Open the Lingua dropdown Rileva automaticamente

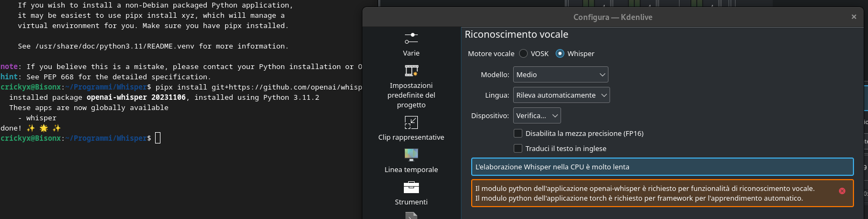point(562,95)
